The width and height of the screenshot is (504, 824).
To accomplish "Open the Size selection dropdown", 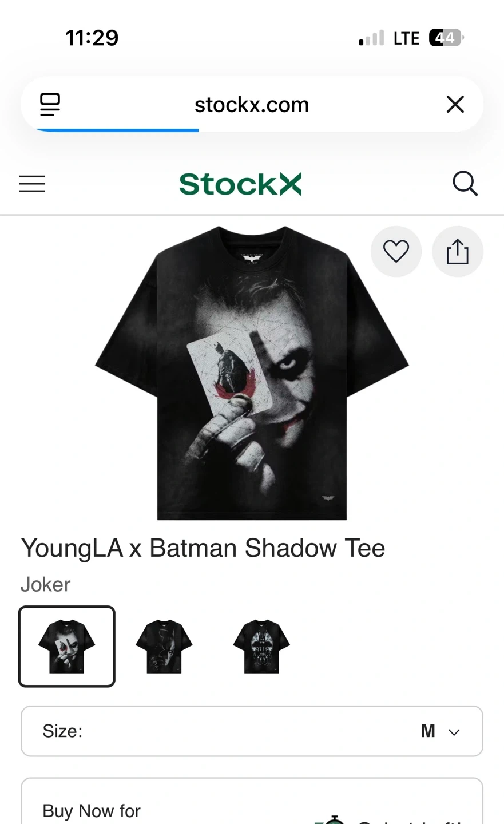I will pos(252,731).
